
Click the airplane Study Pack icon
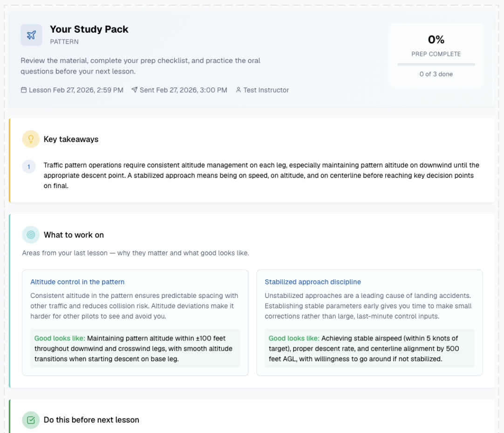pyautogui.click(x=31, y=34)
